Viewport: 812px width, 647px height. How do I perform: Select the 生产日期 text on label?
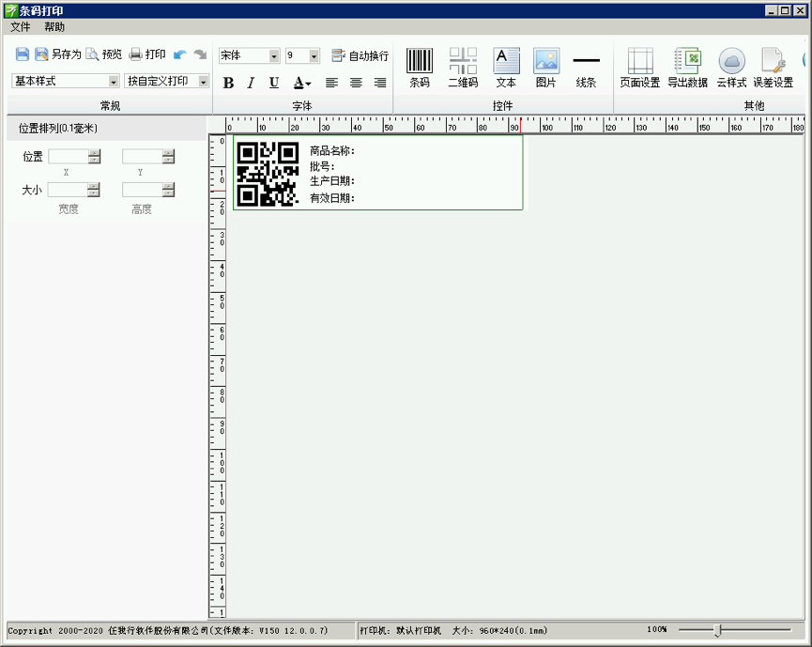[332, 181]
